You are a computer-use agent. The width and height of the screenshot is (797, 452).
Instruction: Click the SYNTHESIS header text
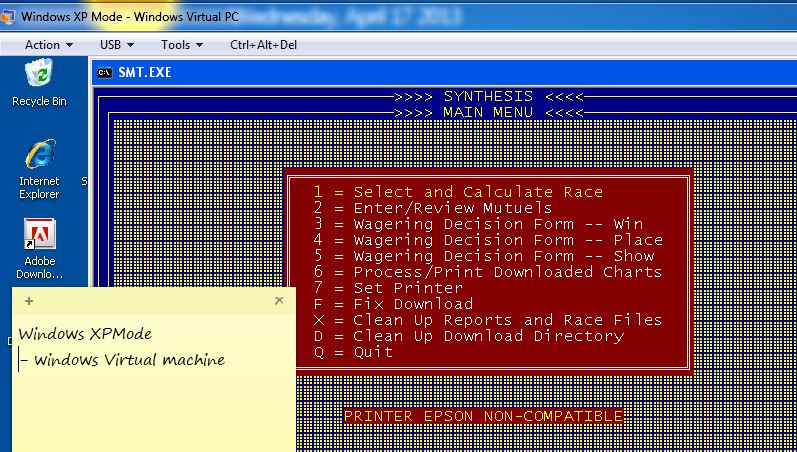(x=488, y=96)
